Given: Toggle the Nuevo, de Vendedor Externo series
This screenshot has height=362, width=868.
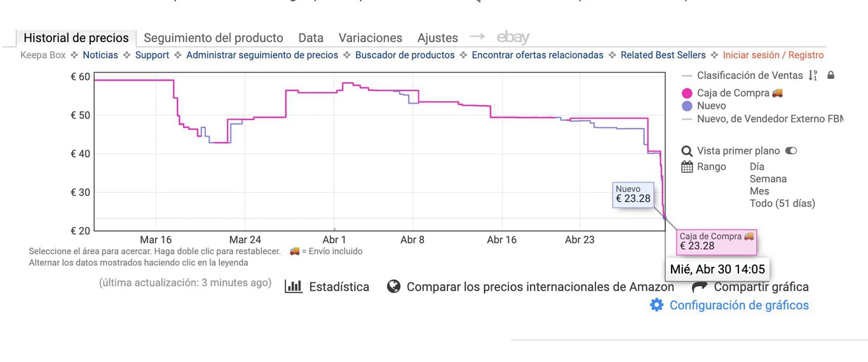Looking at the screenshot, I should tap(769, 119).
